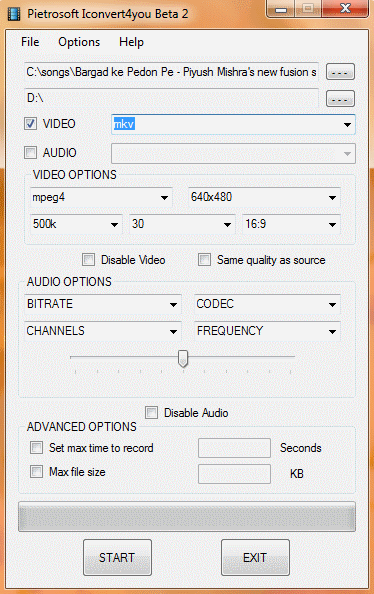Viewport: 374px width, 594px height.
Task: Open the File menu
Action: [x=30, y=42]
